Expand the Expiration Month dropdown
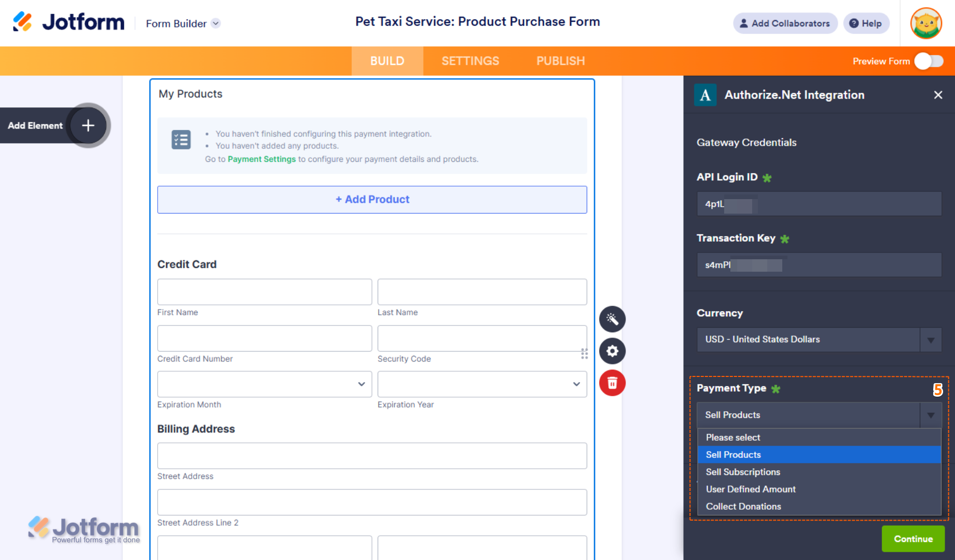The width and height of the screenshot is (955, 560). (x=264, y=384)
